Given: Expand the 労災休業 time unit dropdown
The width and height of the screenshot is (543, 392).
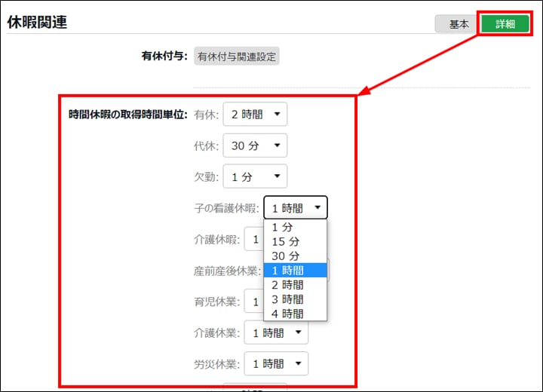Looking at the screenshot, I should pos(276,363).
